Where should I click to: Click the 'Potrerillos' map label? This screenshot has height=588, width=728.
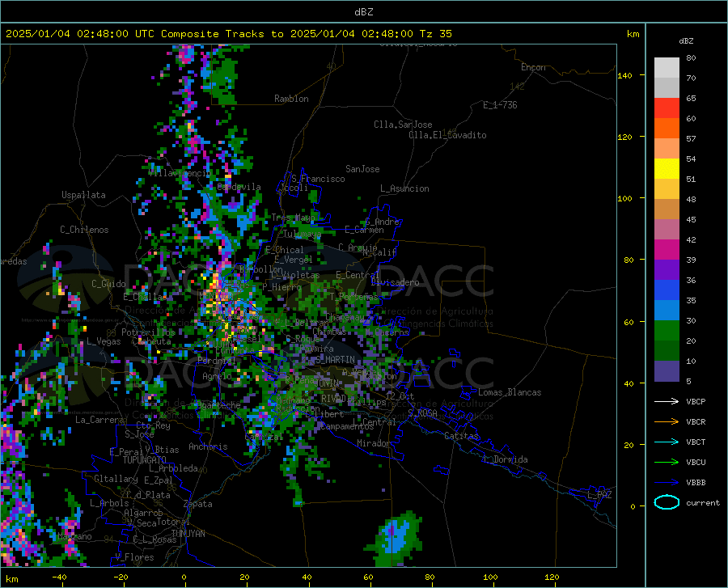(x=148, y=332)
